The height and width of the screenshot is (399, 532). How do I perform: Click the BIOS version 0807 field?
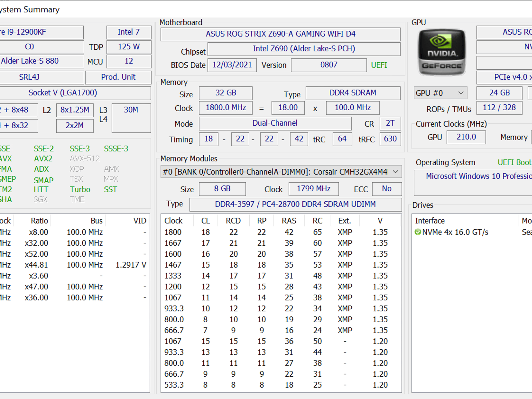click(329, 65)
